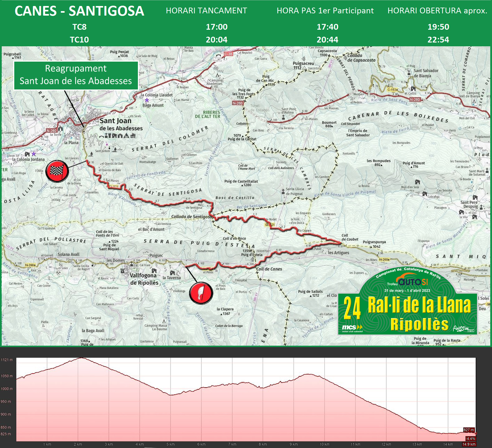492x448 pixels.
Task: Select the TC10 row label
Action: (79, 40)
